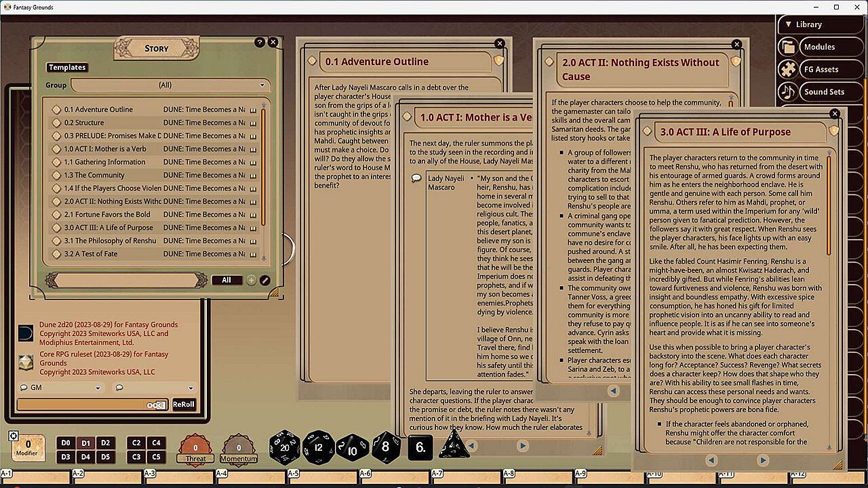Click the shield icon in 2.0 ACT II header
This screenshot has width=868, height=488.
(x=735, y=62)
